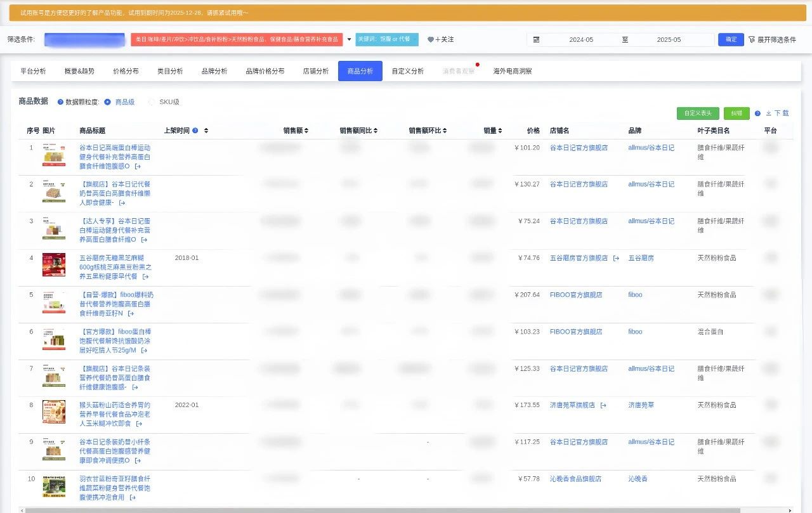
Task: Open 价格分布 tab
Action: pyautogui.click(x=126, y=71)
